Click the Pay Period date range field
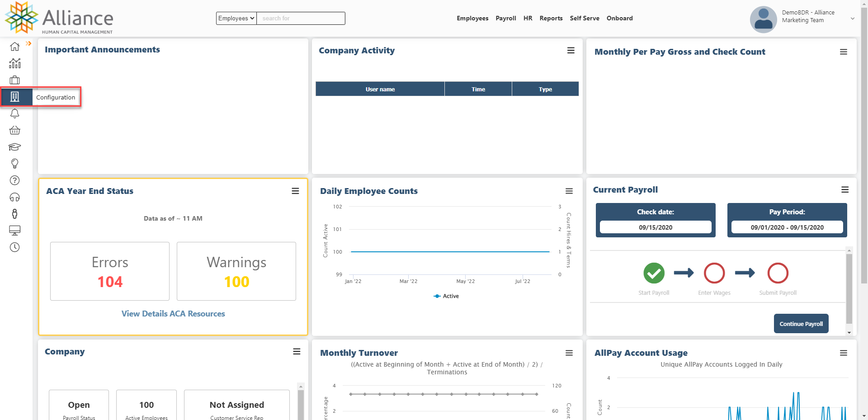The image size is (868, 420). click(x=787, y=227)
